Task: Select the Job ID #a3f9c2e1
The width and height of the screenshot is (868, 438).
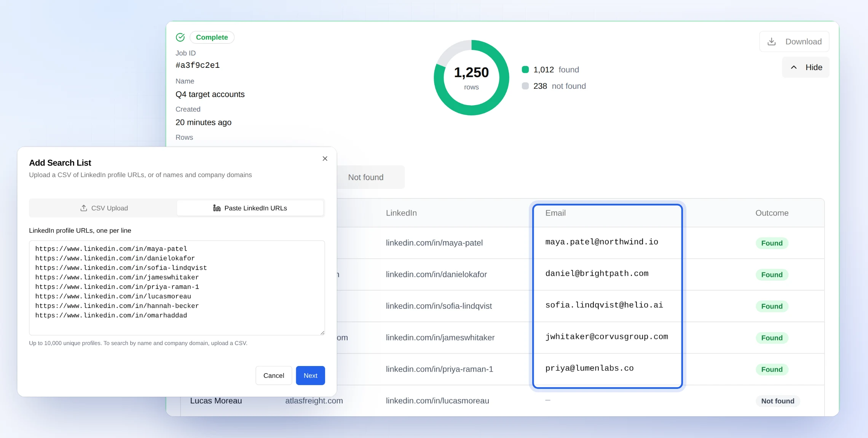Action: pos(198,65)
